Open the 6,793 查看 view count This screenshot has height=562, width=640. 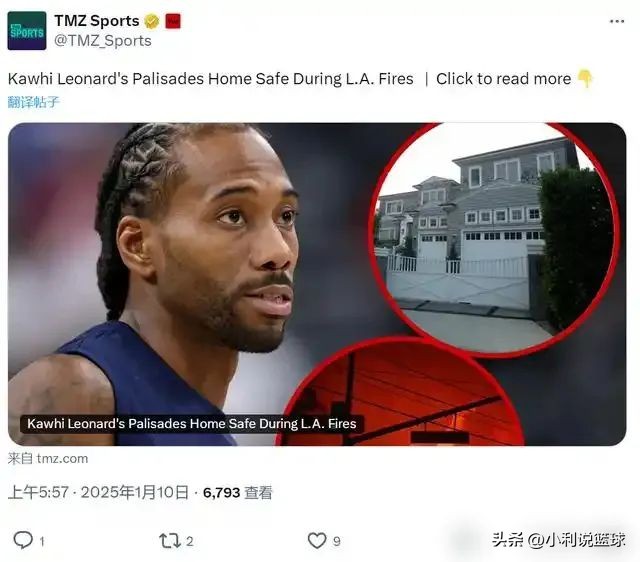coord(238,493)
